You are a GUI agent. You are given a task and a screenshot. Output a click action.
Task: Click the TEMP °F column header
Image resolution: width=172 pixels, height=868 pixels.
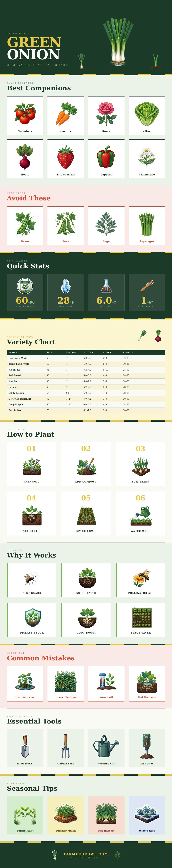click(x=128, y=352)
